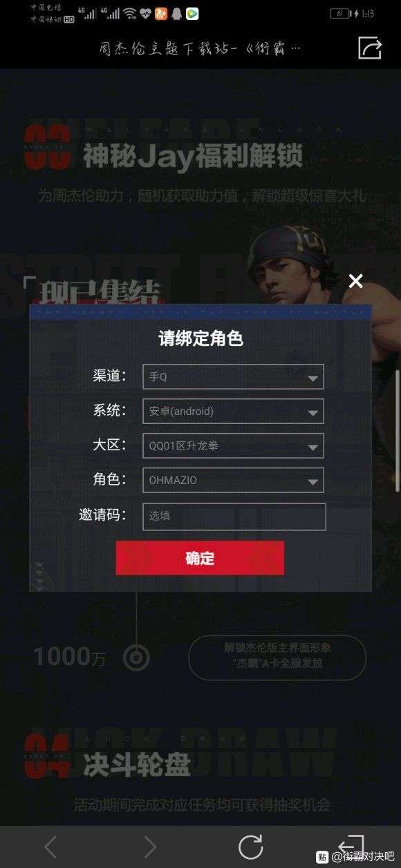Click the page scrollbar on right edge
The image size is (401, 868).
[x=398, y=431]
